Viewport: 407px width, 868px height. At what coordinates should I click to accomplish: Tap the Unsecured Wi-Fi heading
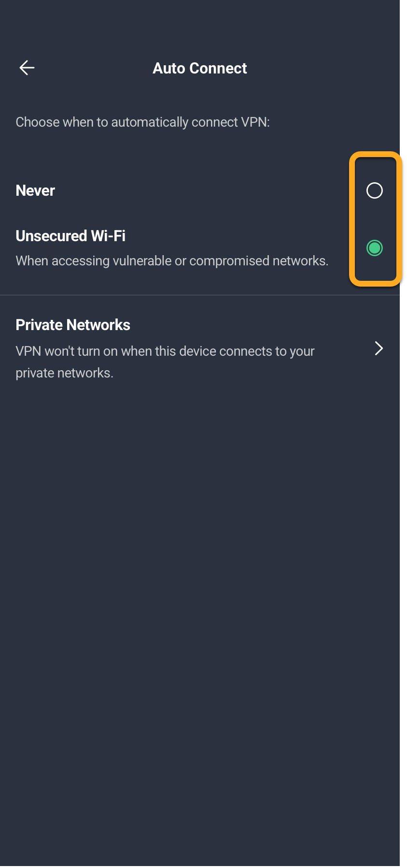coord(70,236)
